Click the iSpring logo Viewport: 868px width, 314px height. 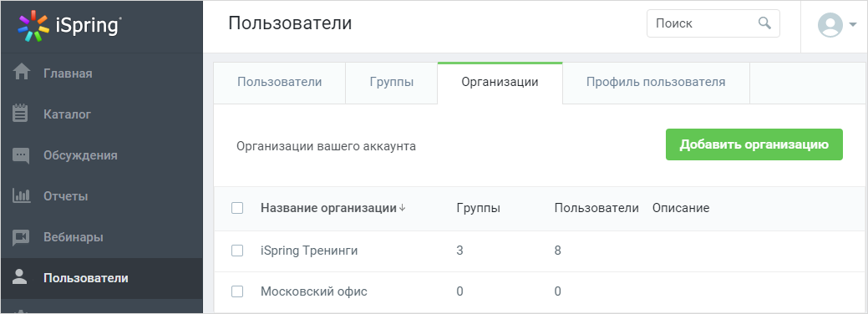[x=69, y=26]
